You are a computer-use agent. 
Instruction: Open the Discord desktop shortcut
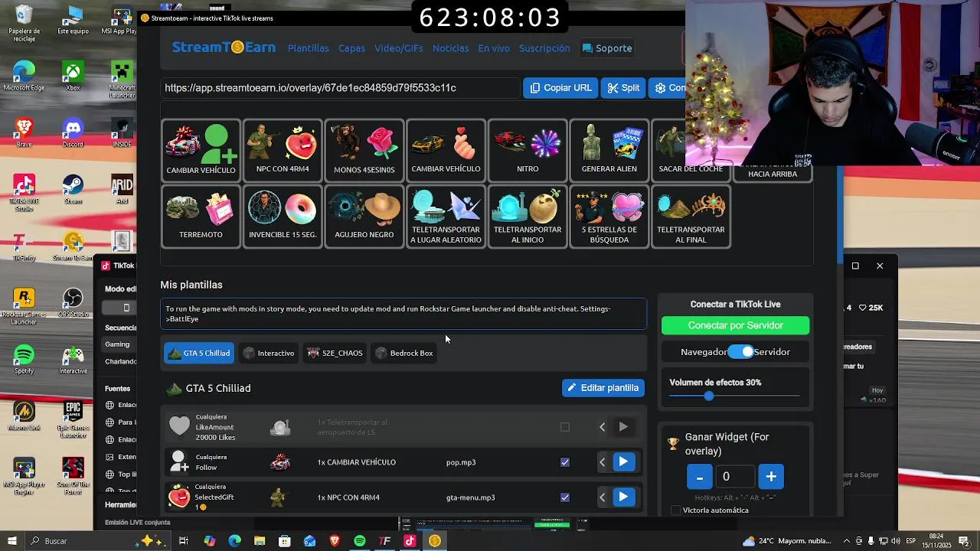point(73,132)
